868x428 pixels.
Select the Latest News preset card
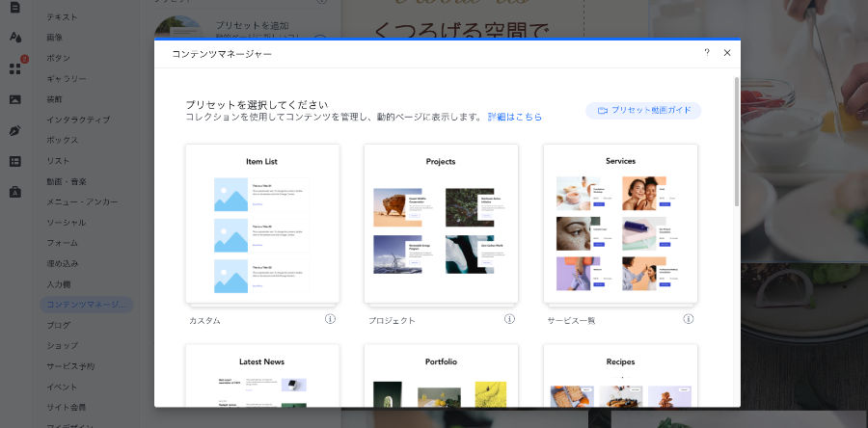point(262,376)
